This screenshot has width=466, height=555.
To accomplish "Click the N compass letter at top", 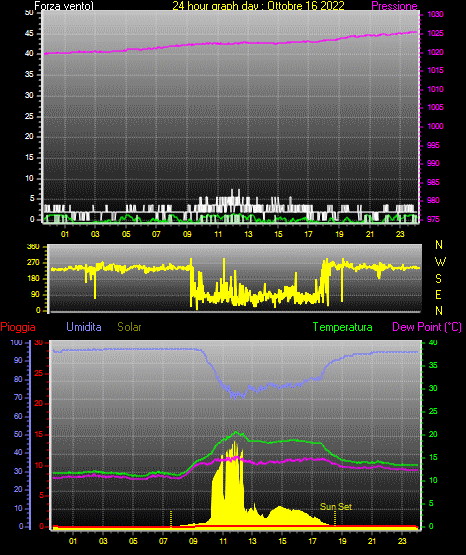I will click(x=439, y=245).
